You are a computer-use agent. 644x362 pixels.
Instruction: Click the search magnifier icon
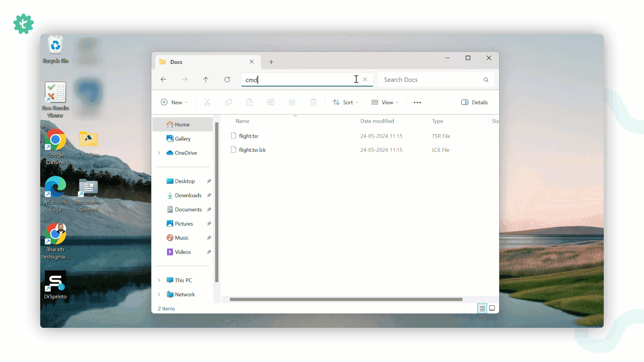coord(486,80)
